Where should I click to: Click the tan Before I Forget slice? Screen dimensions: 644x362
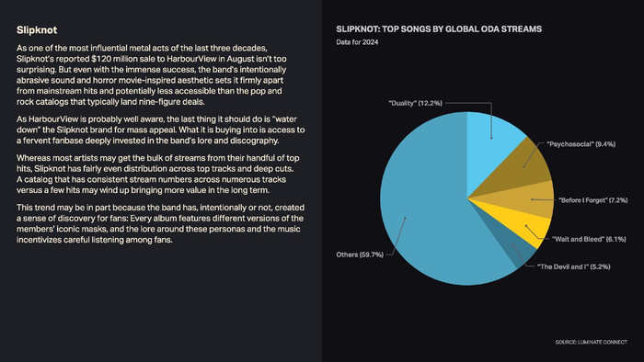coord(528,199)
